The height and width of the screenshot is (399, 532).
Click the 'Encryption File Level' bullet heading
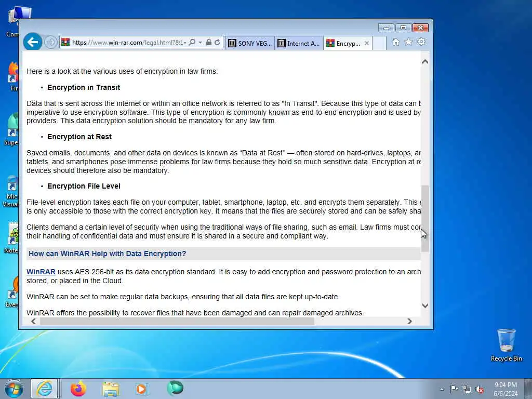pos(84,187)
